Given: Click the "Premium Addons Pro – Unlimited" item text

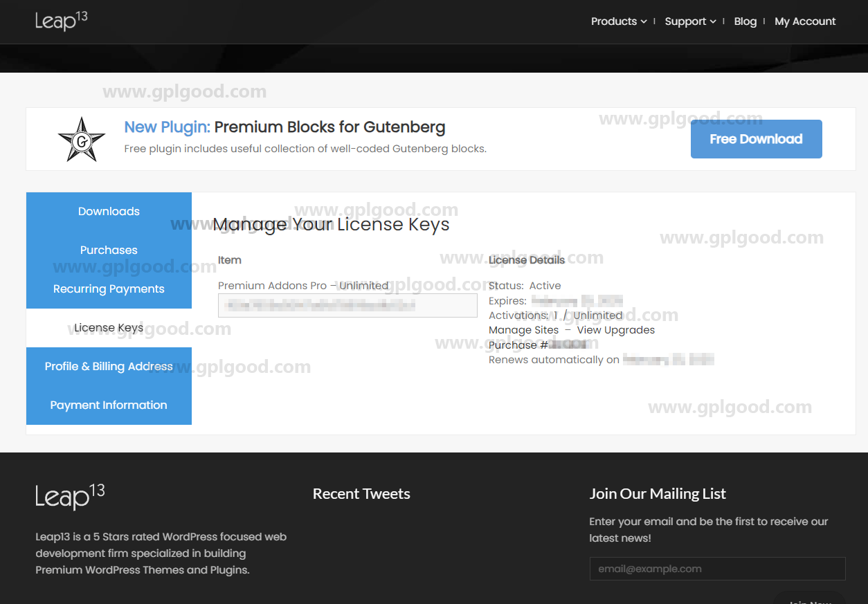Looking at the screenshot, I should click(x=303, y=286).
